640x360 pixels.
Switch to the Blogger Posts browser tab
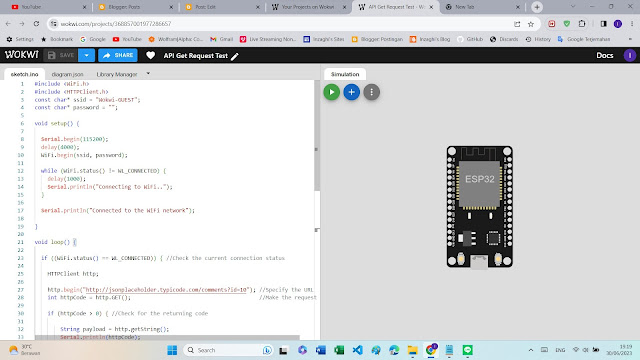tap(135, 7)
